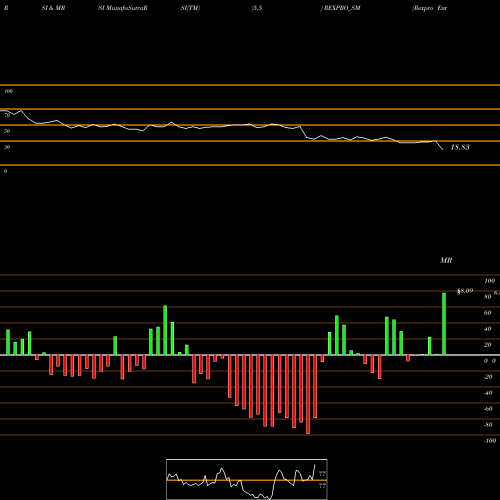Click the 'REXPRO_SM' symbol label

341,8
